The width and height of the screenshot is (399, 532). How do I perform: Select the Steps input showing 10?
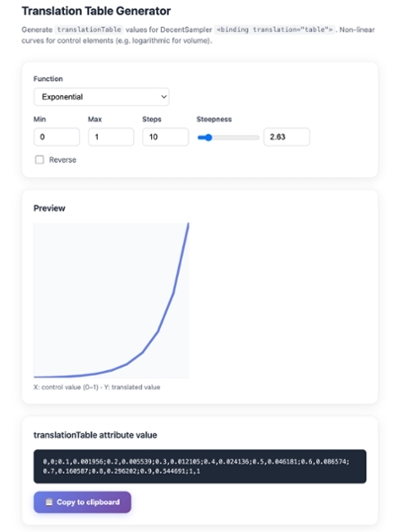[x=165, y=137]
